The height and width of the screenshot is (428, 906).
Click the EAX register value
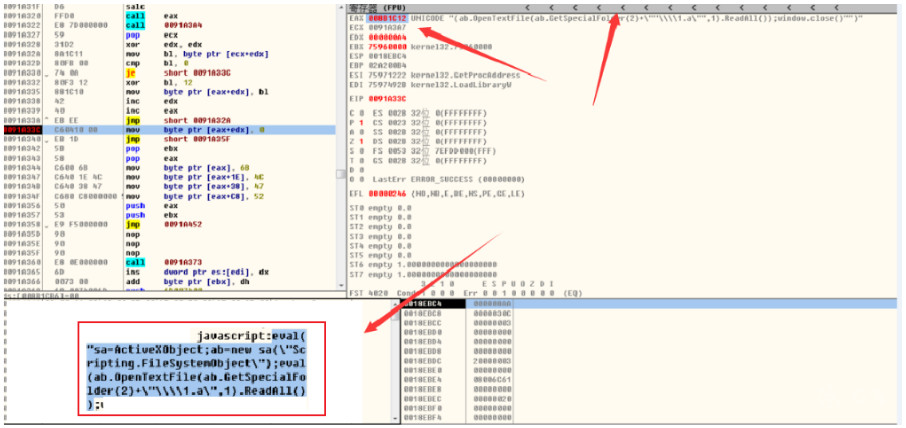pos(387,18)
